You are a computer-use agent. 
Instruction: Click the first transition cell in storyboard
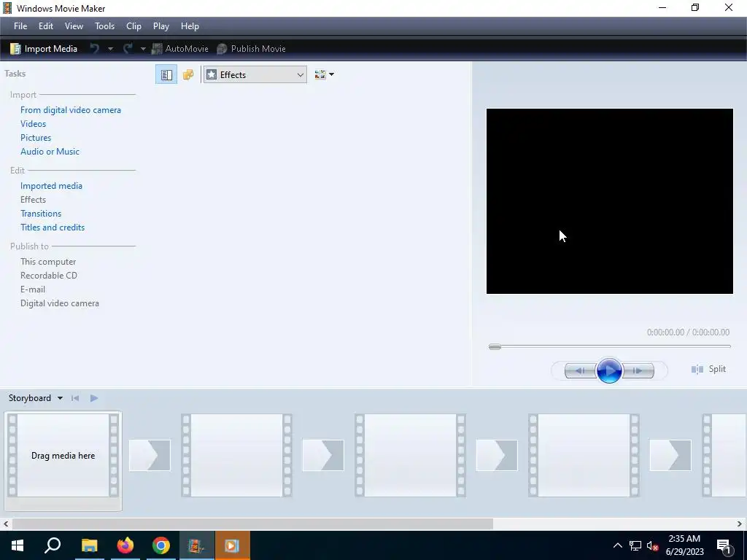[150, 455]
